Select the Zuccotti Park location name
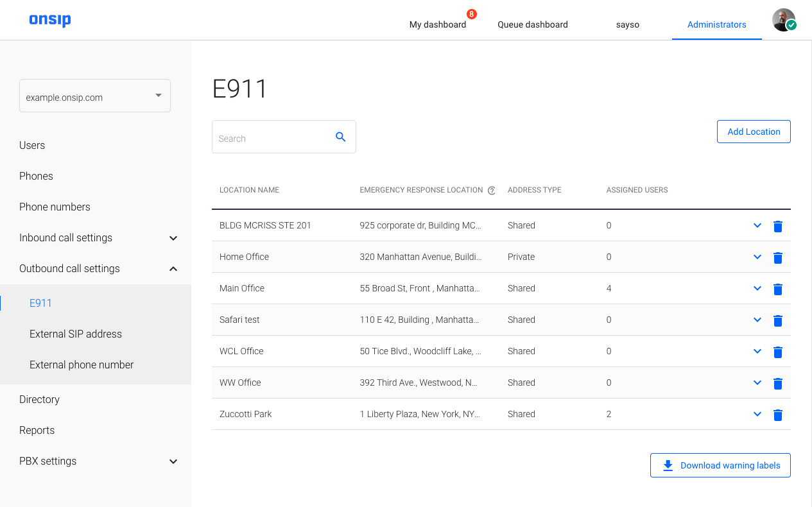This screenshot has width=812, height=507. click(x=246, y=414)
